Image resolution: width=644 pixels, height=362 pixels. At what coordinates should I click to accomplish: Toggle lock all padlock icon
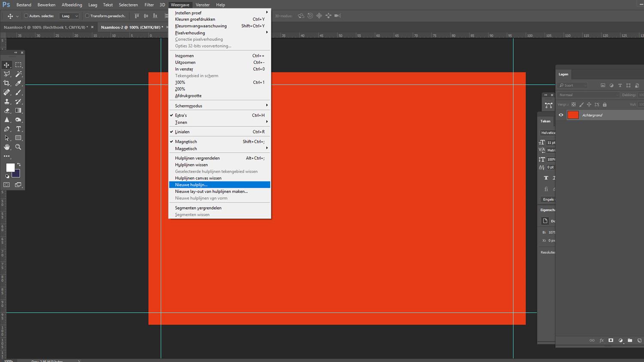pos(605,104)
